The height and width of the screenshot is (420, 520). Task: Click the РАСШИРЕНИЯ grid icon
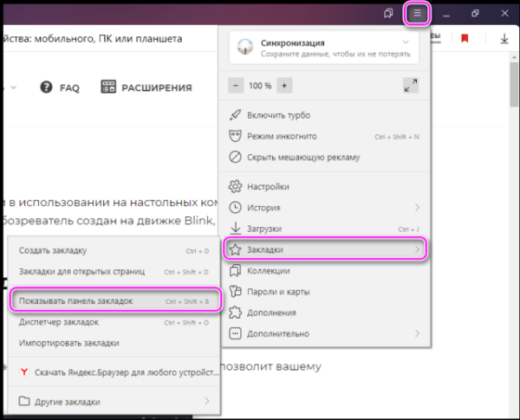tap(108, 87)
